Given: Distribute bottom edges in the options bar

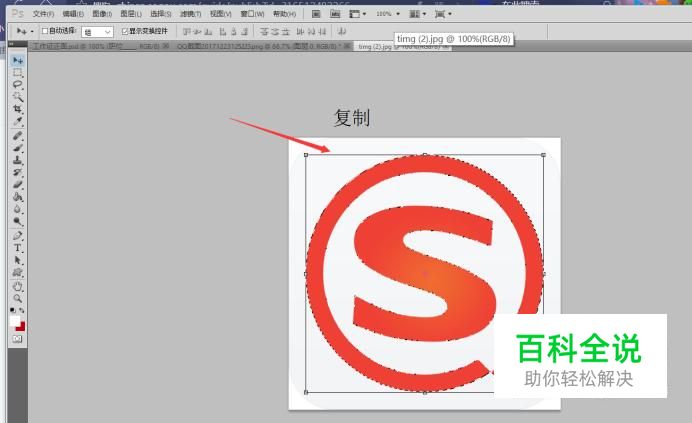Looking at the screenshot, I should coord(286,31).
